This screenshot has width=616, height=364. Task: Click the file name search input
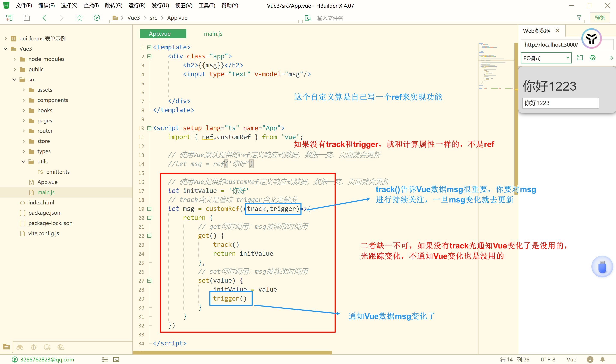(417, 18)
